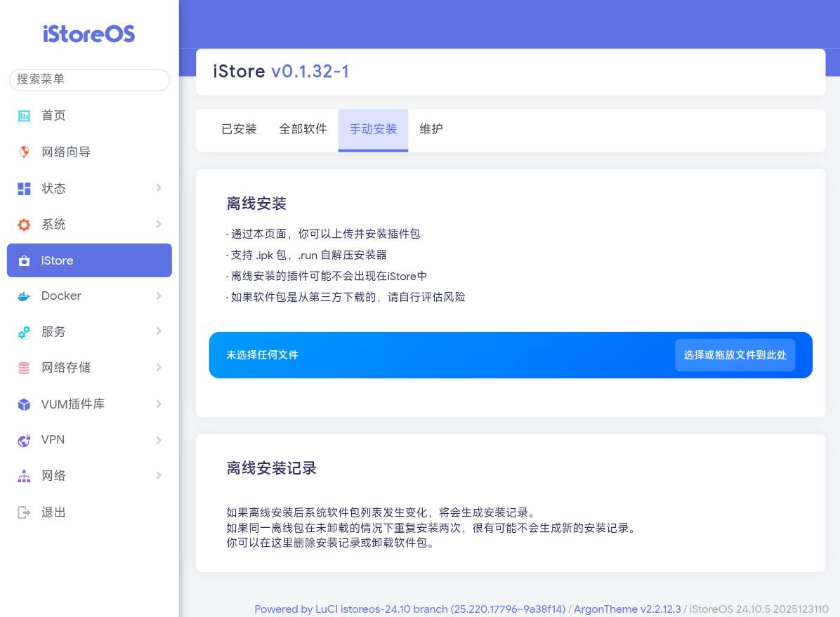Click the iStoreOS logo
Image resolution: width=840 pixels, height=617 pixels.
[x=89, y=34]
